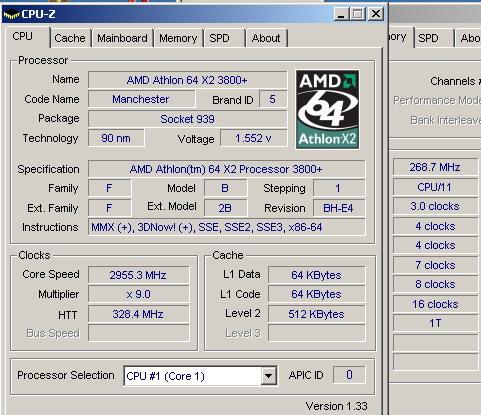Click the maximize button of CPU-Z
This screenshot has height=415, width=481.
coord(358,14)
